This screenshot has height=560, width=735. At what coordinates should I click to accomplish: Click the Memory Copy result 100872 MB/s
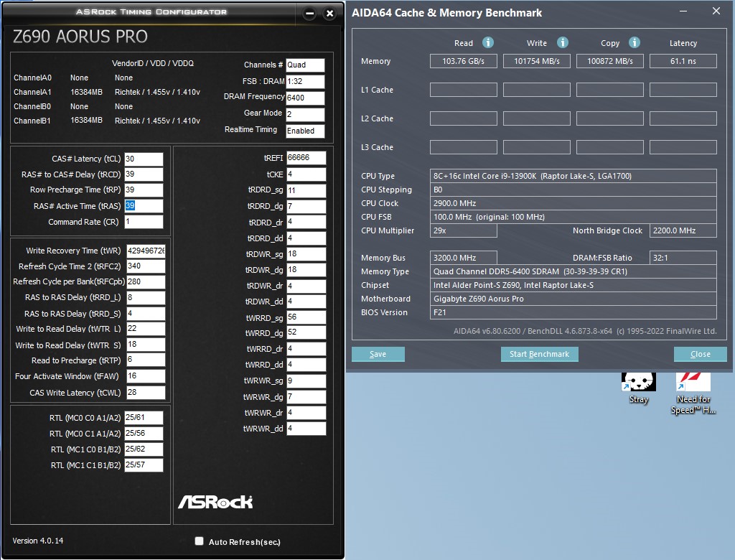[x=610, y=61]
